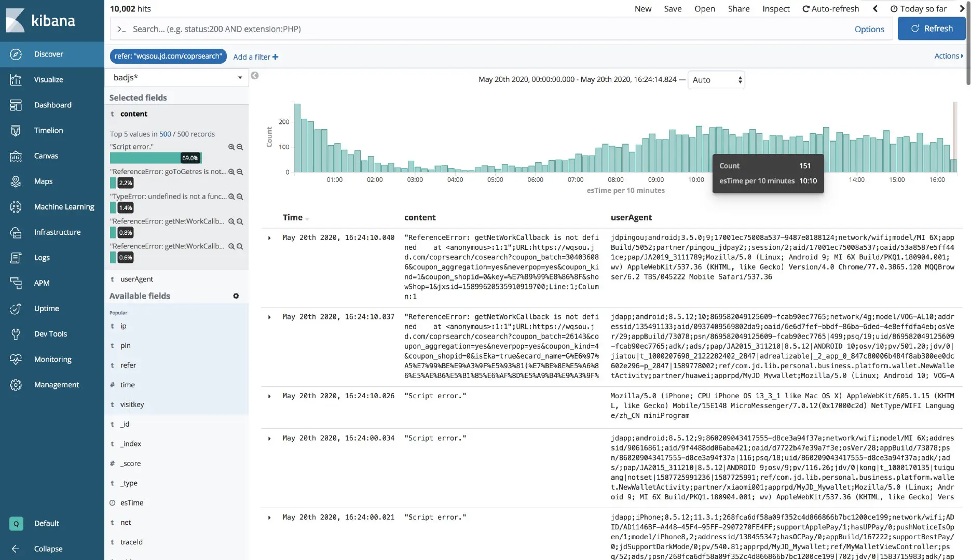Click Inspect in the top menu

pyautogui.click(x=776, y=9)
